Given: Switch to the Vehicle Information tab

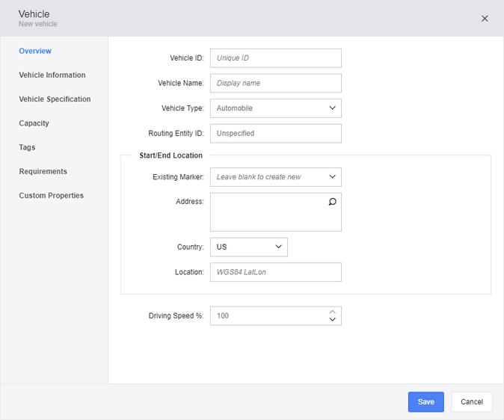Looking at the screenshot, I should (52, 75).
